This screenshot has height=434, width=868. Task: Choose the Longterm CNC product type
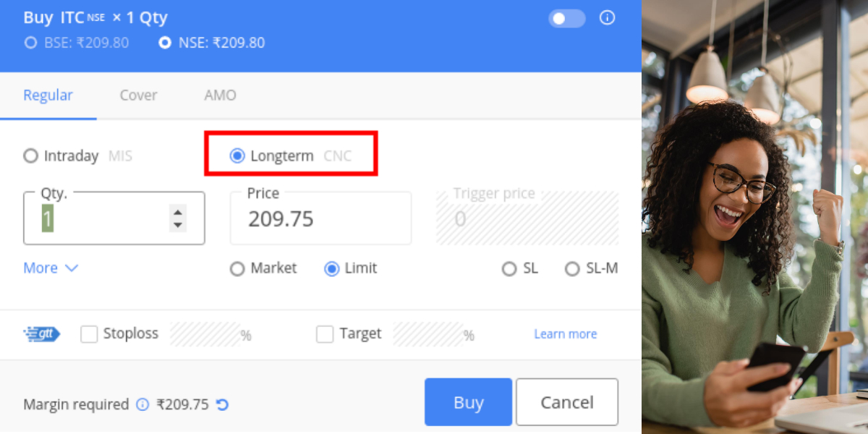click(x=237, y=156)
